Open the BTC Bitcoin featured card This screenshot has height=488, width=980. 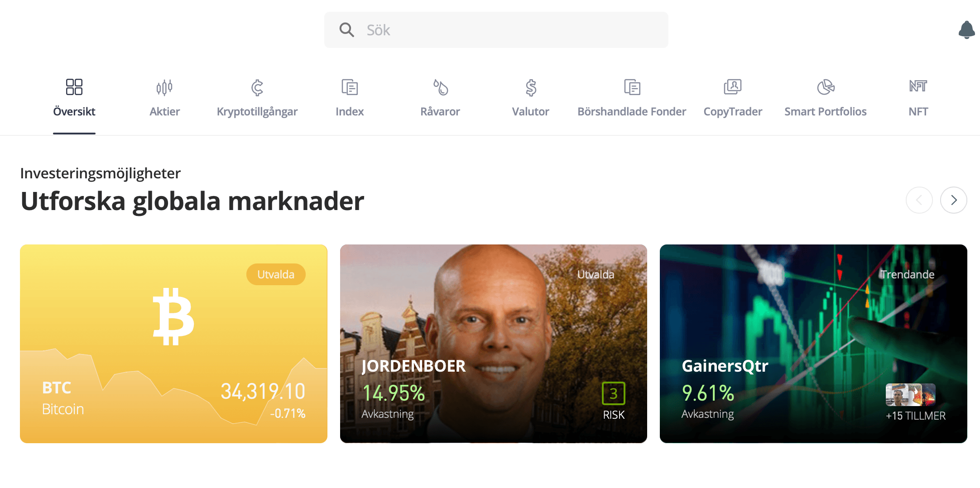(x=173, y=344)
